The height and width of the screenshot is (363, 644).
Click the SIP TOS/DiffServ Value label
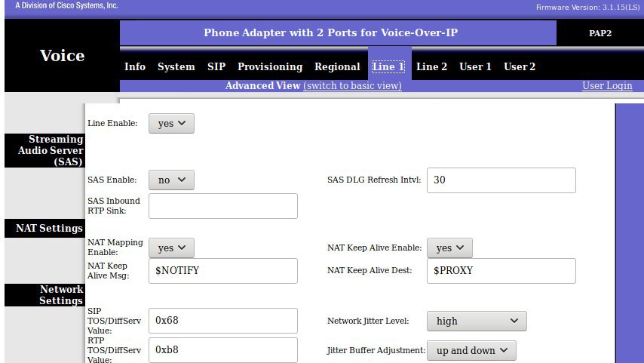tap(114, 321)
